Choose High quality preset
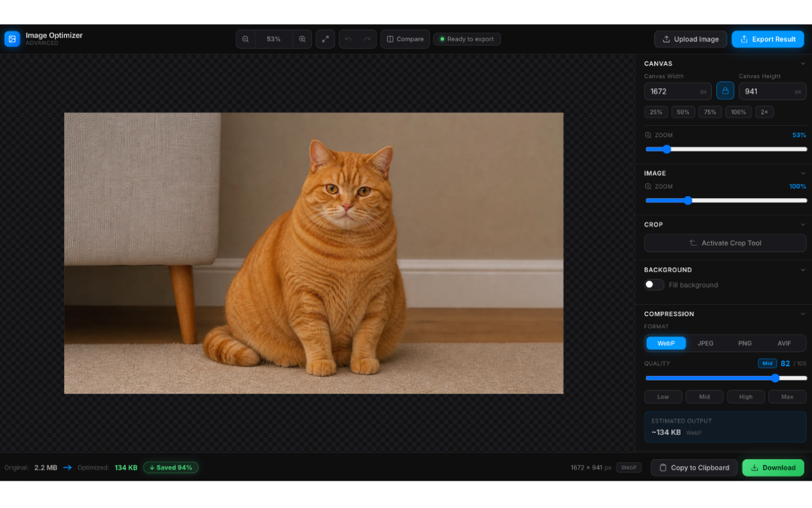Screen dimensions: 812x508 tap(746, 396)
